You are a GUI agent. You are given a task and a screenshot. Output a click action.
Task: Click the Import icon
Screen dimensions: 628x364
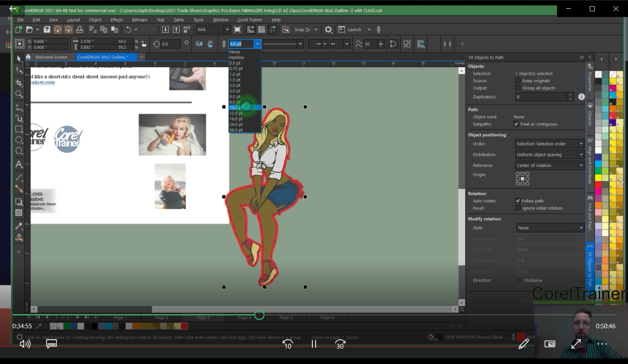(165, 29)
